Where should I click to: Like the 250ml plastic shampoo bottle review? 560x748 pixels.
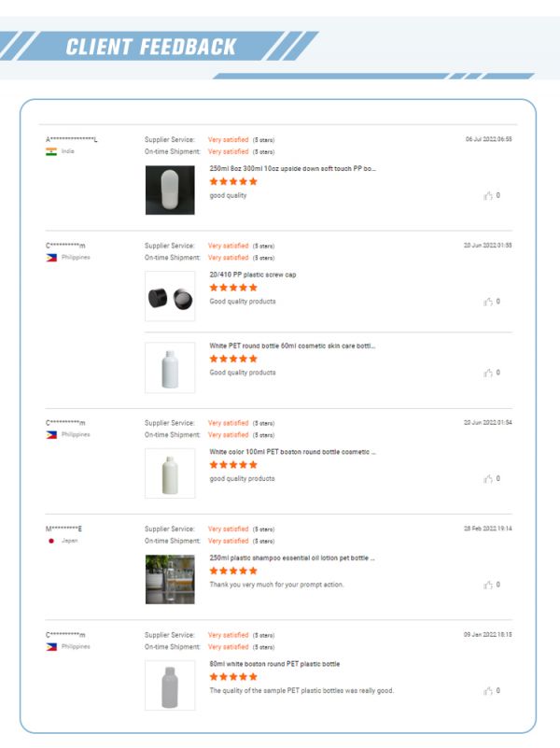(488, 585)
